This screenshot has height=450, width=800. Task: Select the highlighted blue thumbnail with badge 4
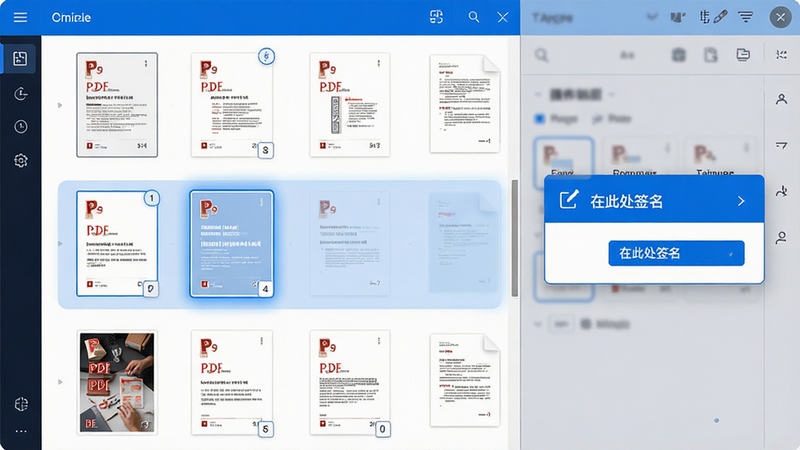click(x=232, y=243)
